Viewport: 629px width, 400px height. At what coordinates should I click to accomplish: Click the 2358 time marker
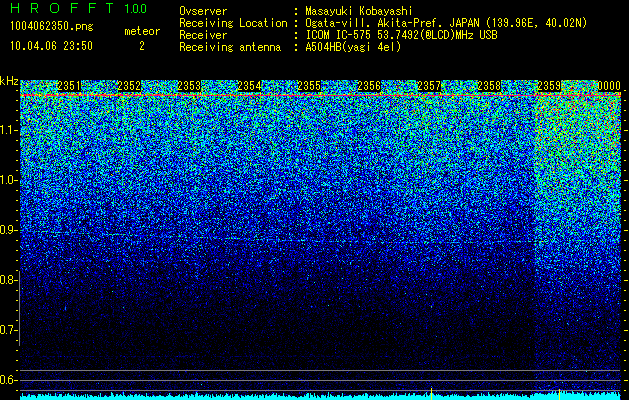tap(489, 86)
